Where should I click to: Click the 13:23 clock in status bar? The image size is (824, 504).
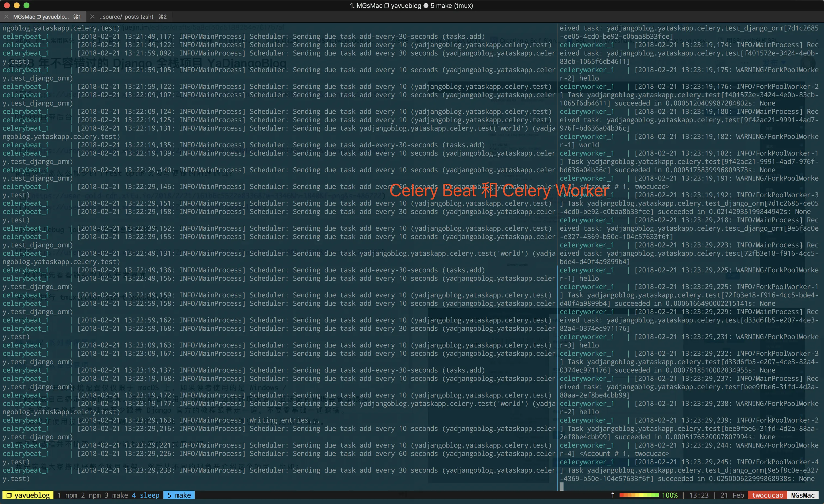(699, 495)
